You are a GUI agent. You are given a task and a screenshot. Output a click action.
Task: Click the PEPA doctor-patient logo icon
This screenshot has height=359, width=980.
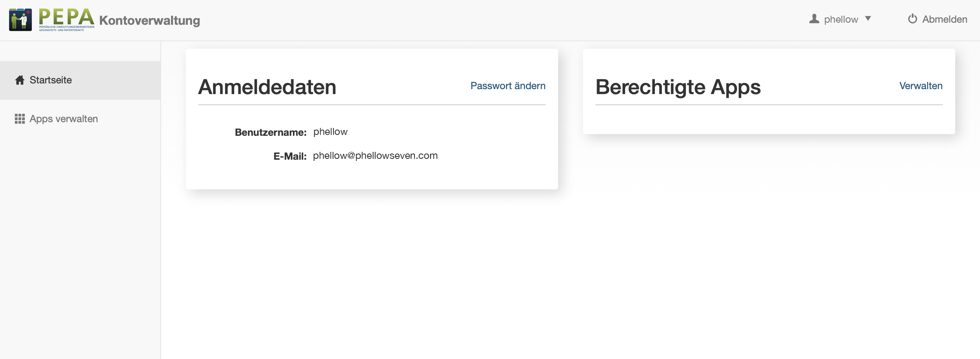tap(20, 19)
